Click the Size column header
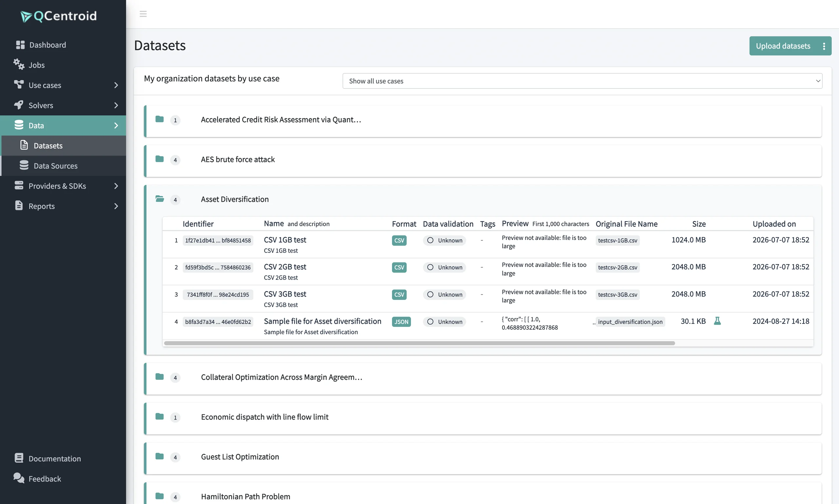Screen dimensions: 839x504 (x=699, y=224)
